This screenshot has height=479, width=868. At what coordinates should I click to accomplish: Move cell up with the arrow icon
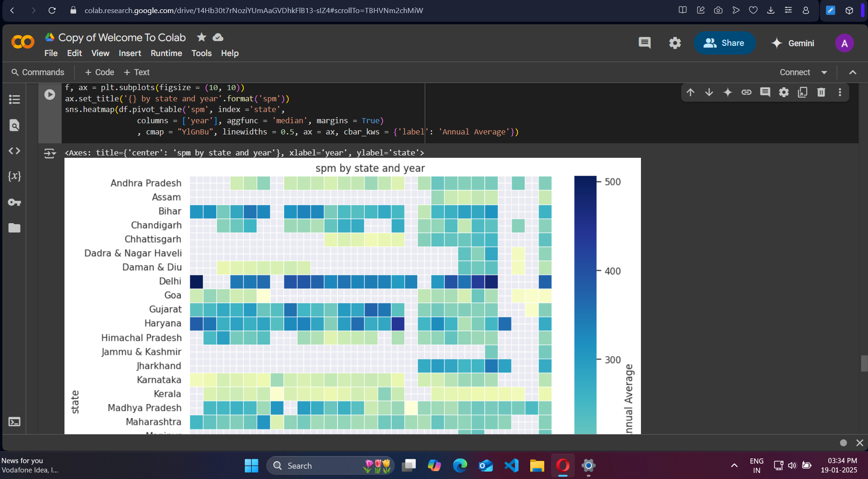click(x=690, y=92)
